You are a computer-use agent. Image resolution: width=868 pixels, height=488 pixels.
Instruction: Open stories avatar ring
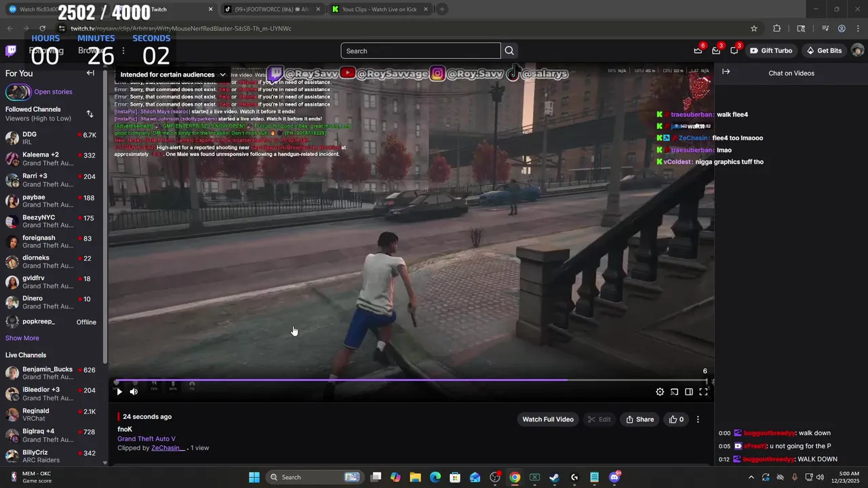click(x=18, y=92)
